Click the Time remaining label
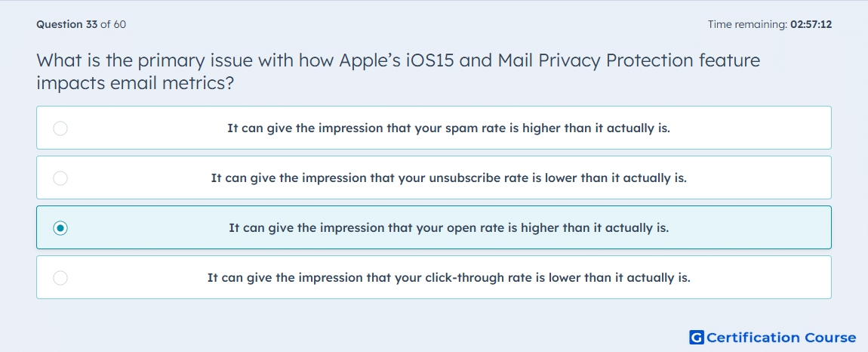868x352 pixels. tap(747, 24)
